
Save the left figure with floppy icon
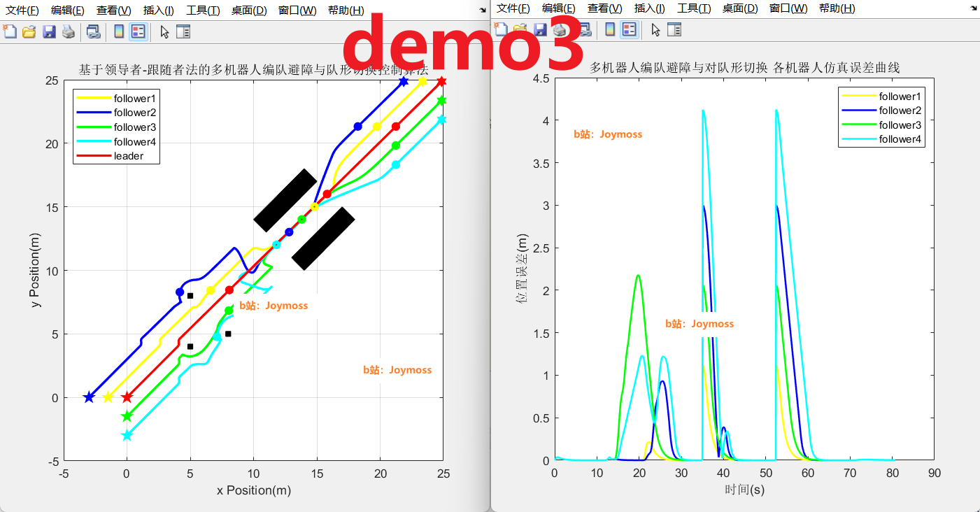[x=49, y=31]
